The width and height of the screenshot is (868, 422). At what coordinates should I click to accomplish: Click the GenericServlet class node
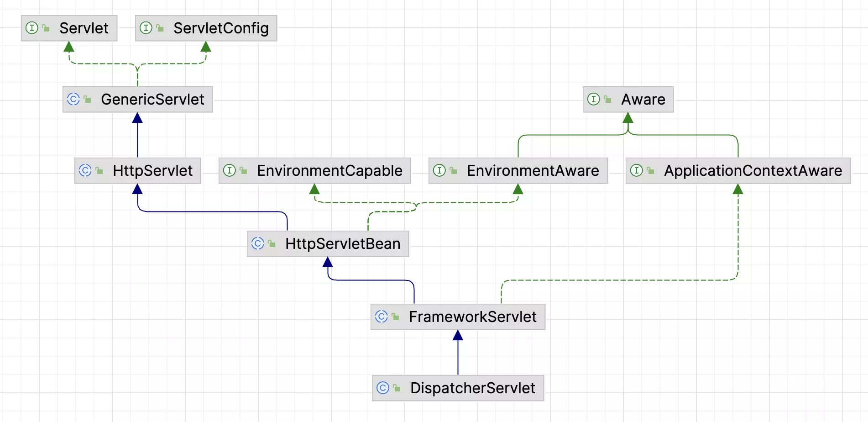coord(138,100)
